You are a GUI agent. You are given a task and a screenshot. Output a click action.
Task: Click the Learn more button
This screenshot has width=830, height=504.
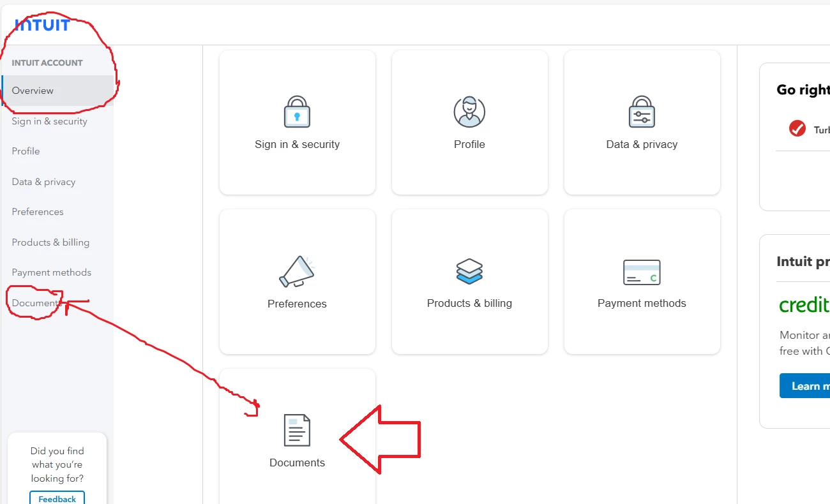click(x=805, y=386)
